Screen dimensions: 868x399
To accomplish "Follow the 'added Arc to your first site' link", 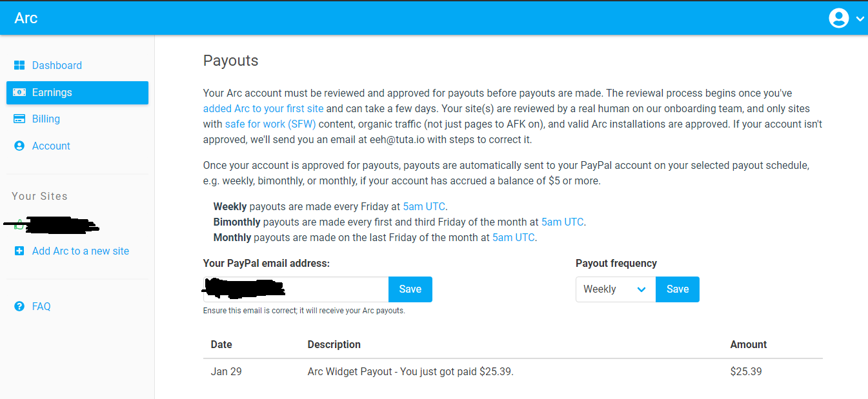I will click(x=263, y=108).
